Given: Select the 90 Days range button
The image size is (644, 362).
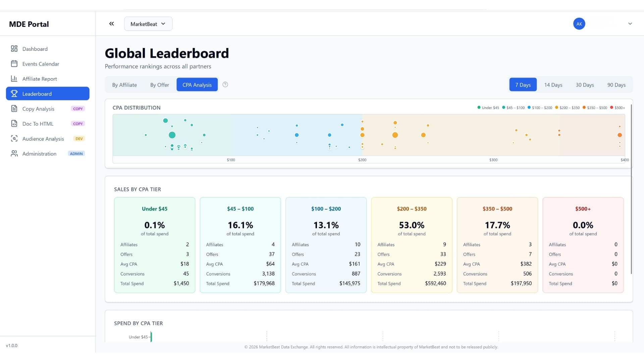Looking at the screenshot, I should point(616,85).
